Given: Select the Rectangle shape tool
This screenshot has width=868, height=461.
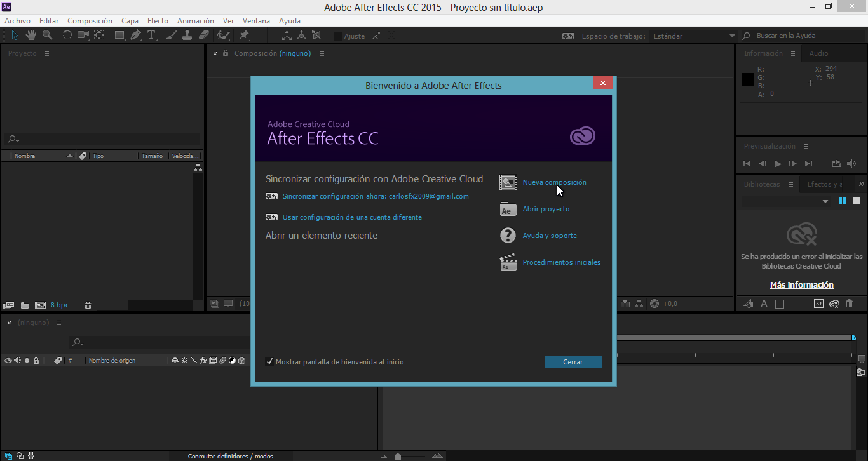Looking at the screenshot, I should coord(119,36).
